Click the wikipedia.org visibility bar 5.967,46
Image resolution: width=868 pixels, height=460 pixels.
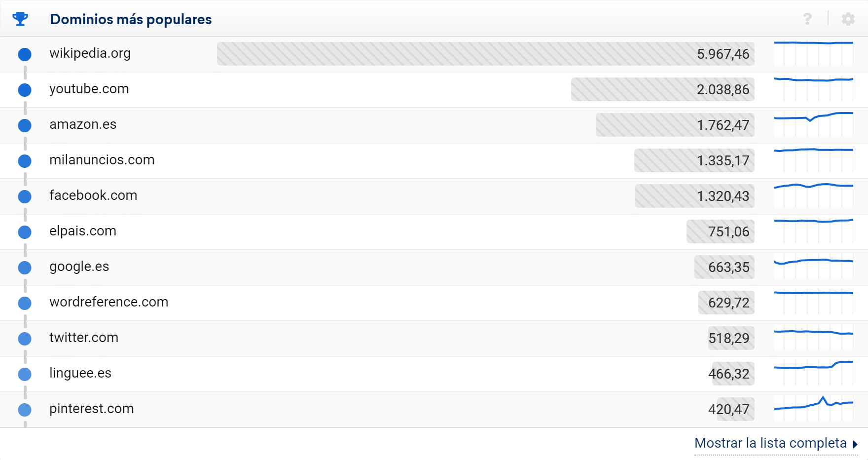(x=485, y=54)
